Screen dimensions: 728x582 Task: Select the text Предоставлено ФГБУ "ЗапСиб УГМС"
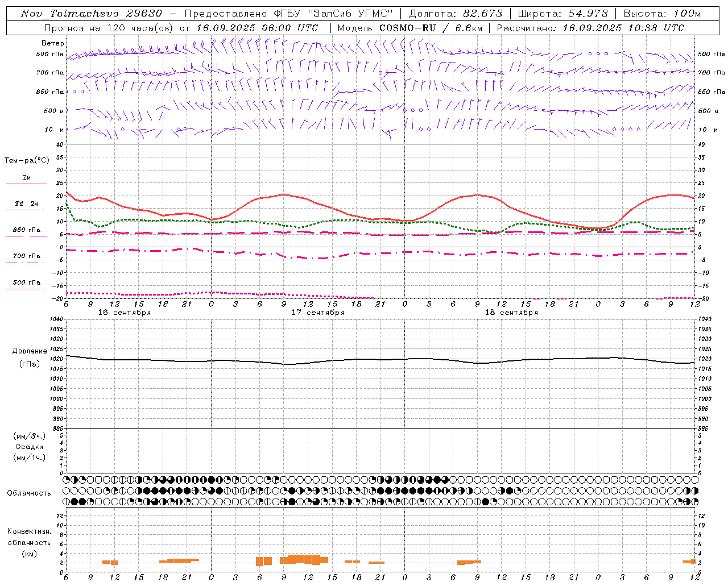[289, 14]
